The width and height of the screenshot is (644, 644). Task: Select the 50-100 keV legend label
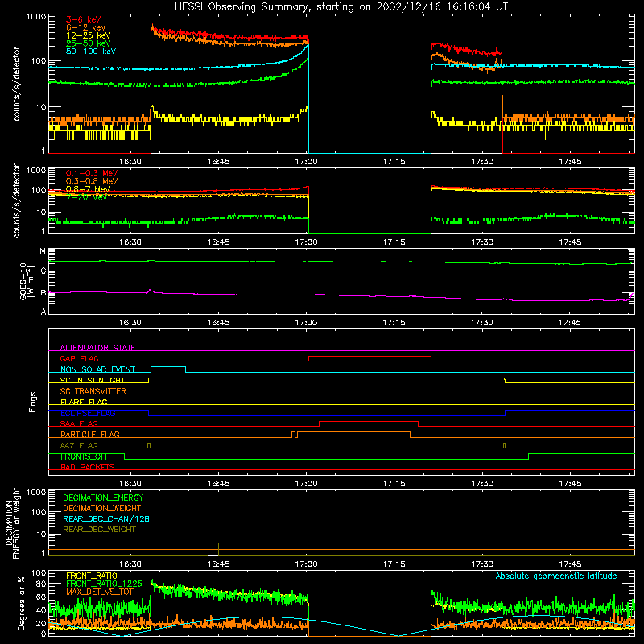click(91, 52)
